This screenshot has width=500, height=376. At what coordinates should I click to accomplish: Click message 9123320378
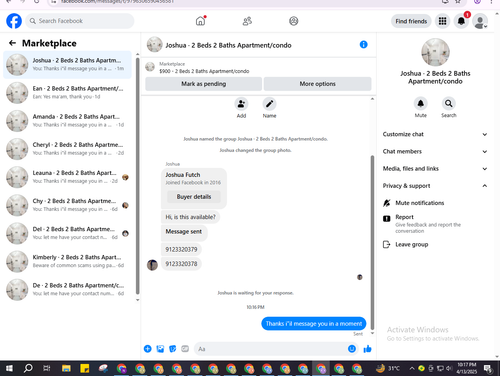181,264
